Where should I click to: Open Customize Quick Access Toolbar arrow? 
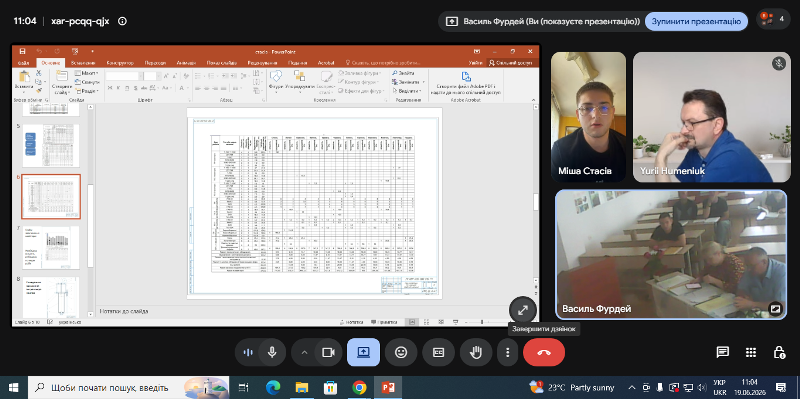pyautogui.click(x=92, y=51)
